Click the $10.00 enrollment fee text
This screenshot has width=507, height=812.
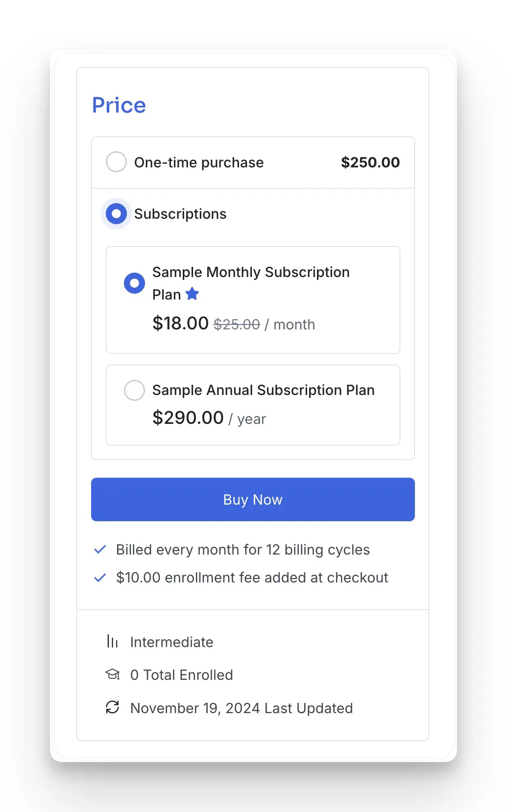[x=251, y=578]
